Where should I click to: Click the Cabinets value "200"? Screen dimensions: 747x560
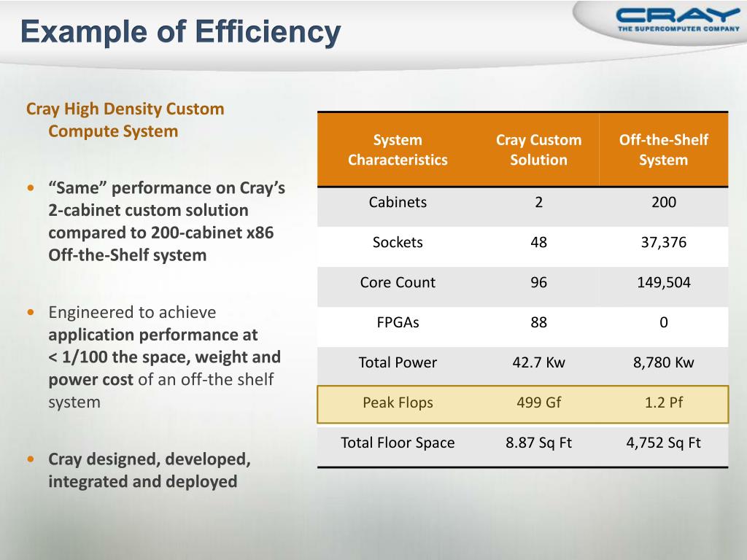click(x=664, y=202)
